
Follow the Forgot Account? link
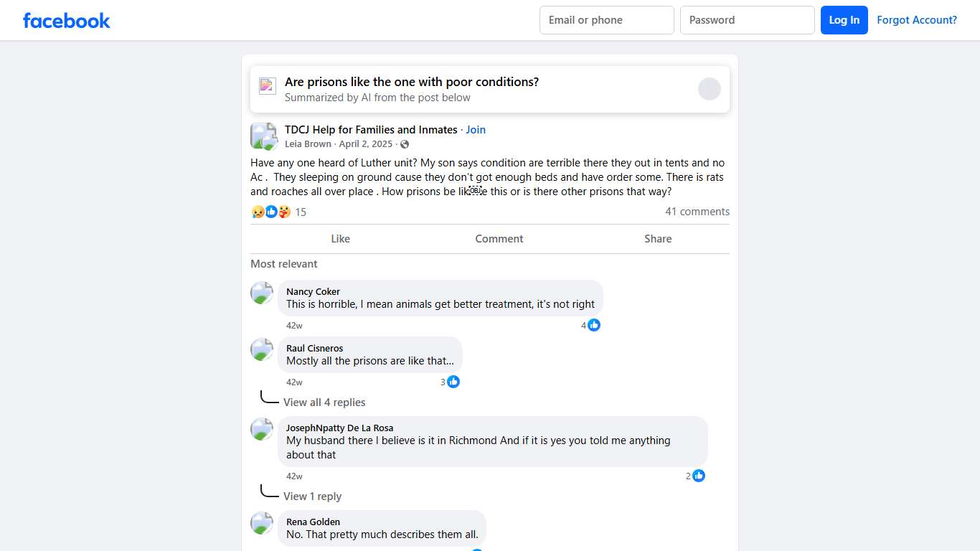(917, 20)
